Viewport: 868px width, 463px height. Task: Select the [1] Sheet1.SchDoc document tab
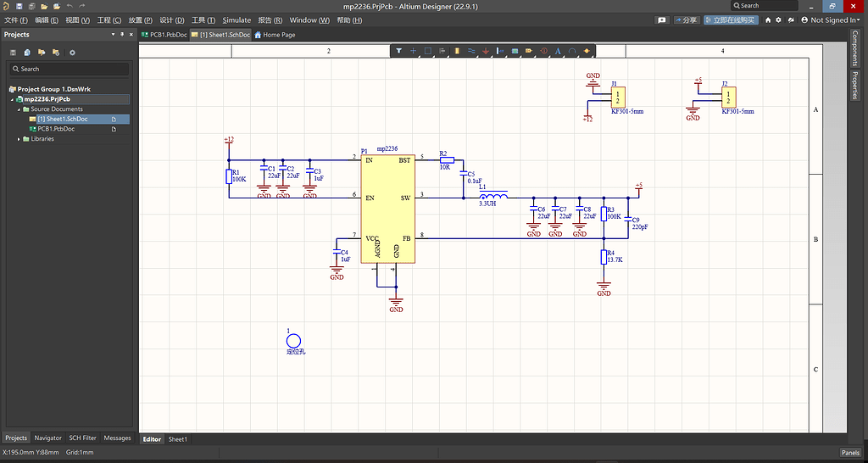220,34
